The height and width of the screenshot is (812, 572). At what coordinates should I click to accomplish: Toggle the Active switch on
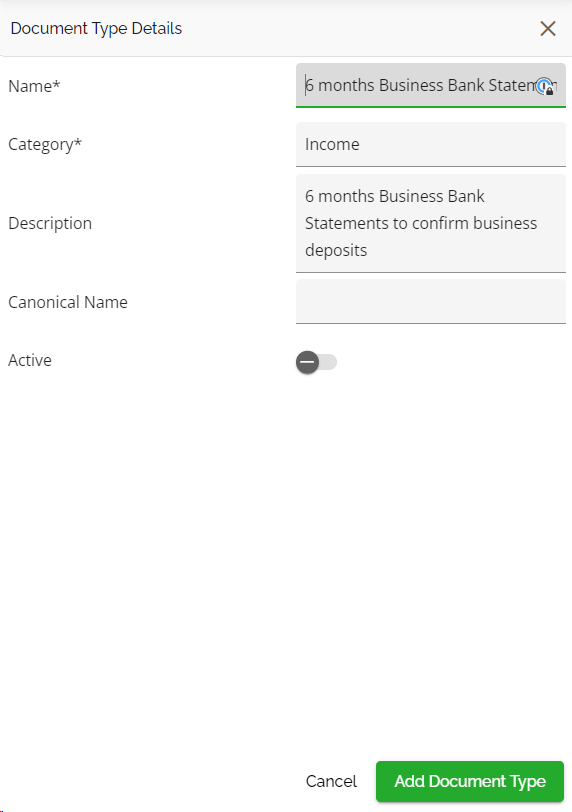coord(316,362)
